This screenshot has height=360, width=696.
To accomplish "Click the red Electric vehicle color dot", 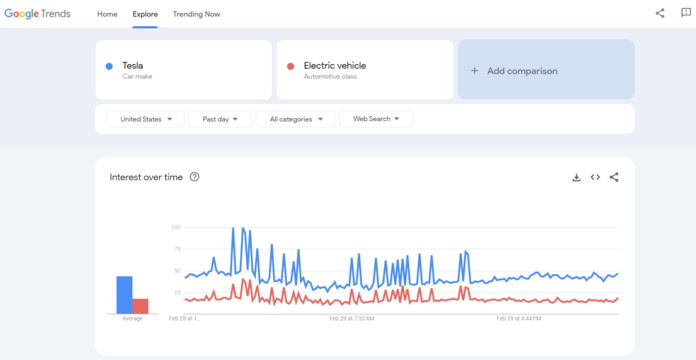I will click(x=290, y=66).
